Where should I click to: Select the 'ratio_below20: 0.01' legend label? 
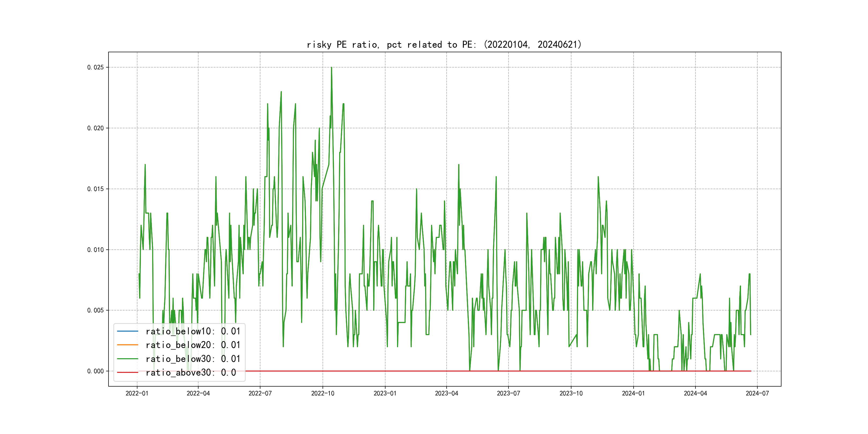pyautogui.click(x=193, y=345)
